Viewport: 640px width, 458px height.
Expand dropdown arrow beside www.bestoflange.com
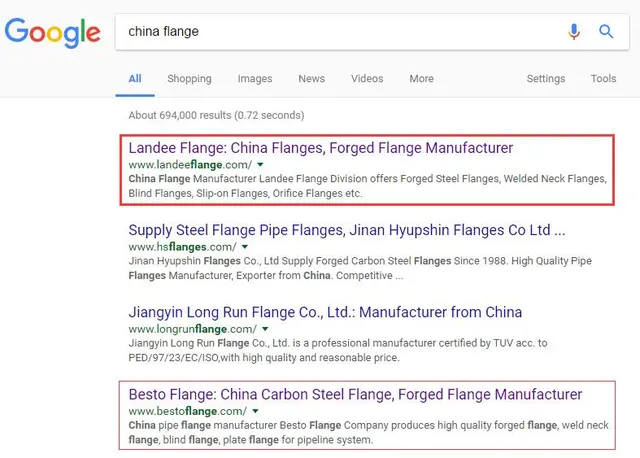pyautogui.click(x=255, y=410)
